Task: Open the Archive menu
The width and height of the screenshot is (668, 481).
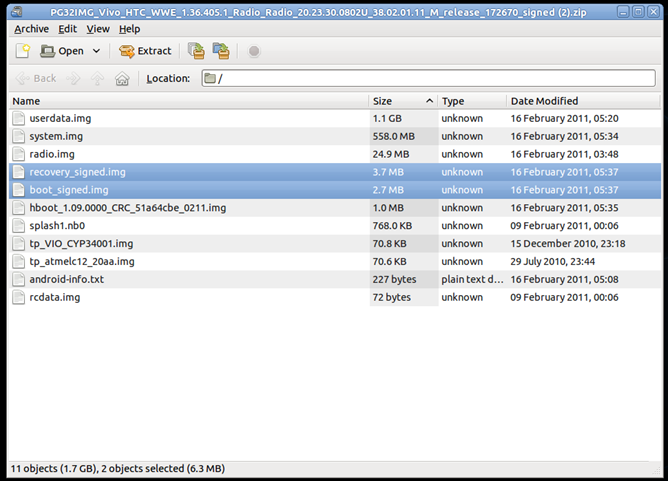Action: tap(32, 29)
